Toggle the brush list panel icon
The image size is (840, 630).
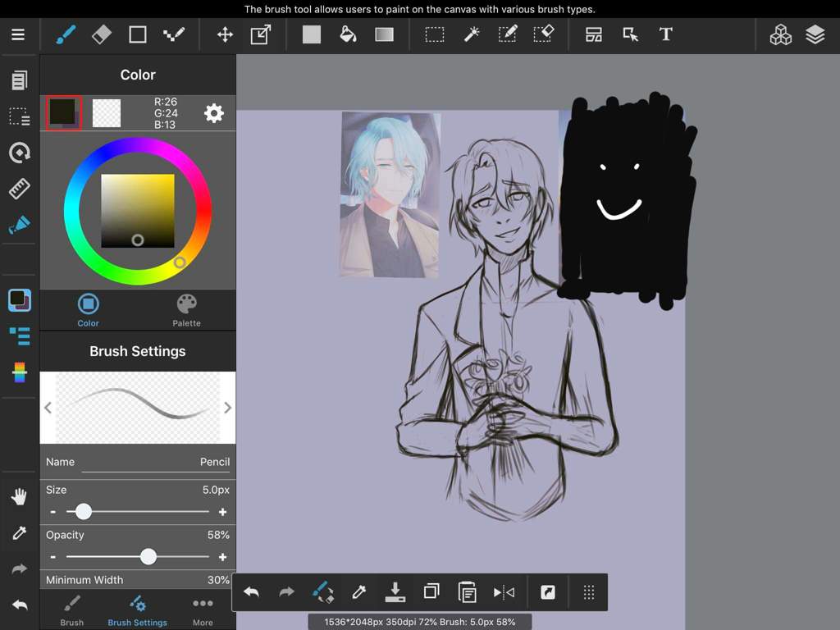click(20, 336)
